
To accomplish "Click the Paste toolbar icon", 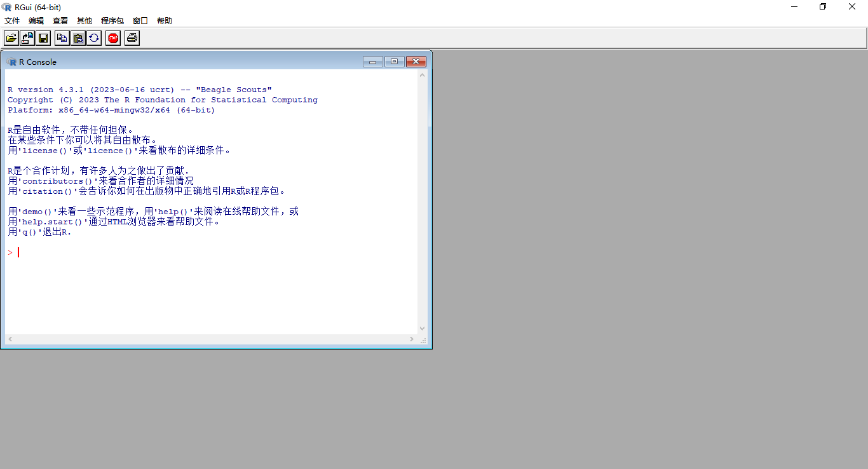I will [78, 38].
